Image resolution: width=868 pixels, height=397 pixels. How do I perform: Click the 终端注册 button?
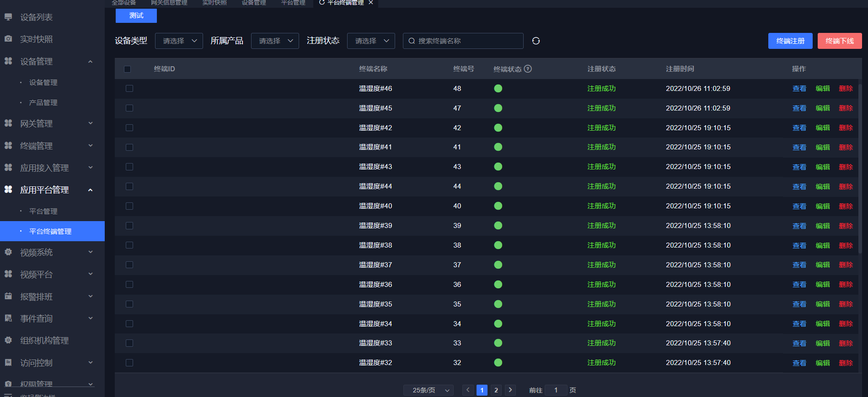click(790, 41)
